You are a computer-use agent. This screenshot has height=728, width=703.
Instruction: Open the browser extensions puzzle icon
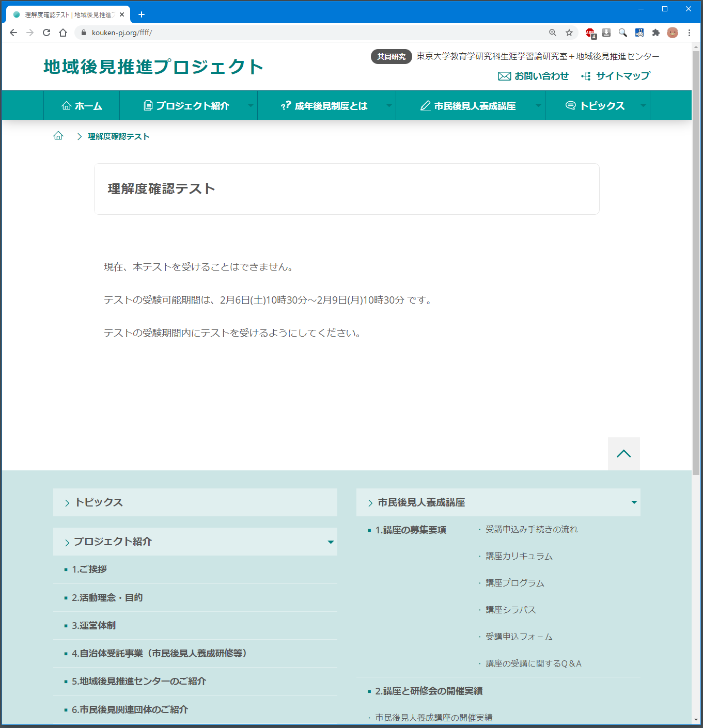click(656, 33)
